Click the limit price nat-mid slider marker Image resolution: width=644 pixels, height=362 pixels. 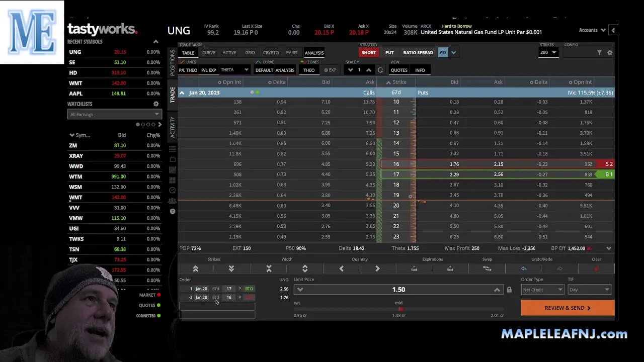400,309
